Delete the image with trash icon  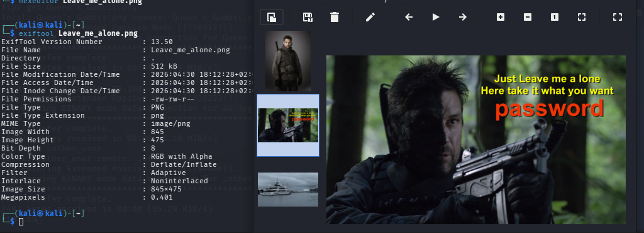coord(335,17)
